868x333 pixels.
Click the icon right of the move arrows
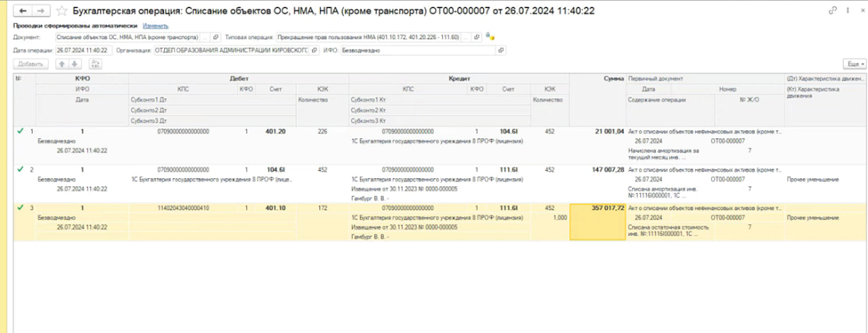pos(94,64)
